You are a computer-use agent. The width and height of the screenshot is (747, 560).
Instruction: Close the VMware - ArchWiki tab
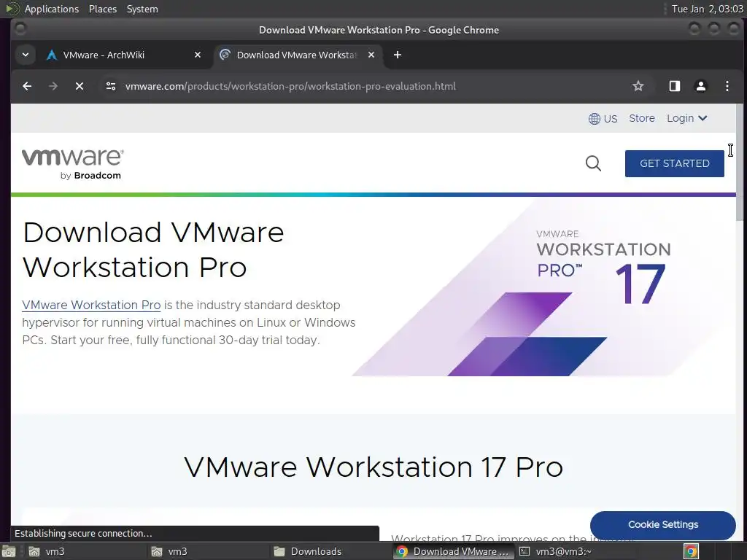198,55
